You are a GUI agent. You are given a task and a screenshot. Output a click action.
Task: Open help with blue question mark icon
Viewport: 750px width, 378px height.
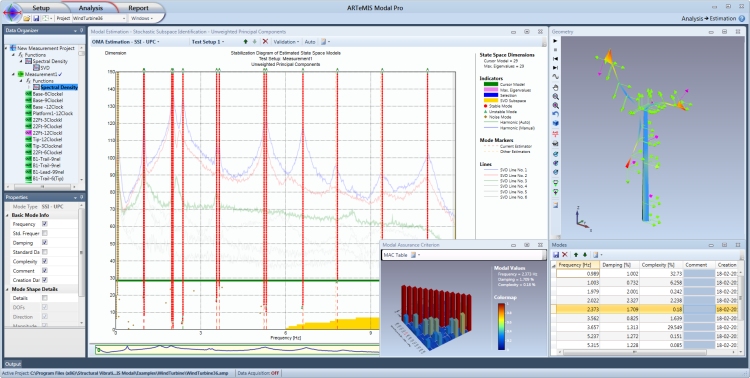pyautogui.click(x=742, y=19)
